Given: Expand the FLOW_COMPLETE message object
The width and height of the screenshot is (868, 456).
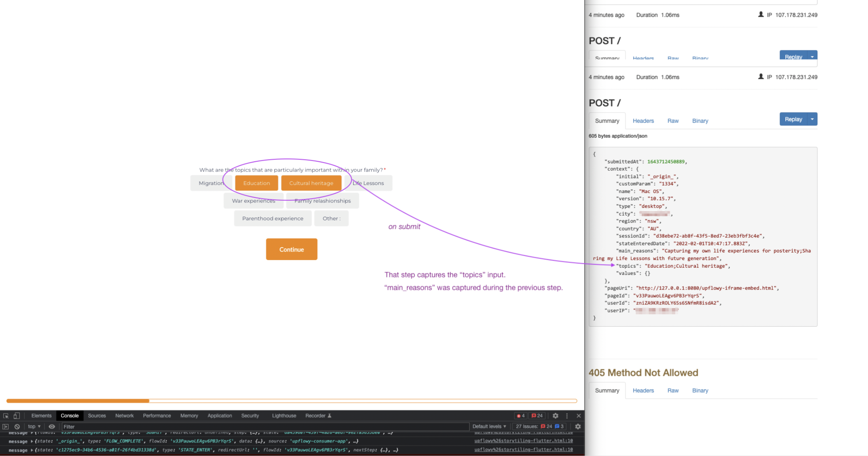Looking at the screenshot, I should point(32,441).
